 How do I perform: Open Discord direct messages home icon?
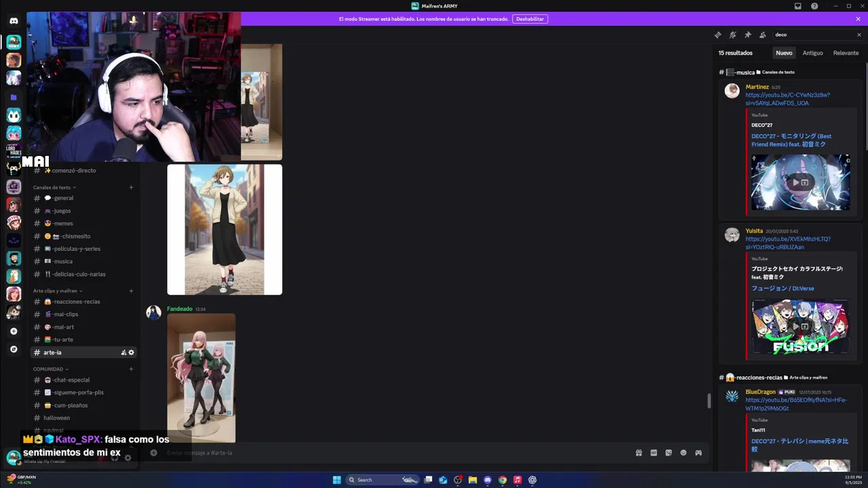coord(14,20)
